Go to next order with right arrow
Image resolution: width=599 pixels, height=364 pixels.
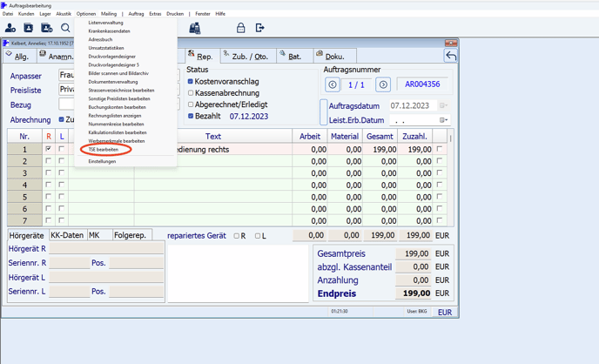click(x=382, y=84)
